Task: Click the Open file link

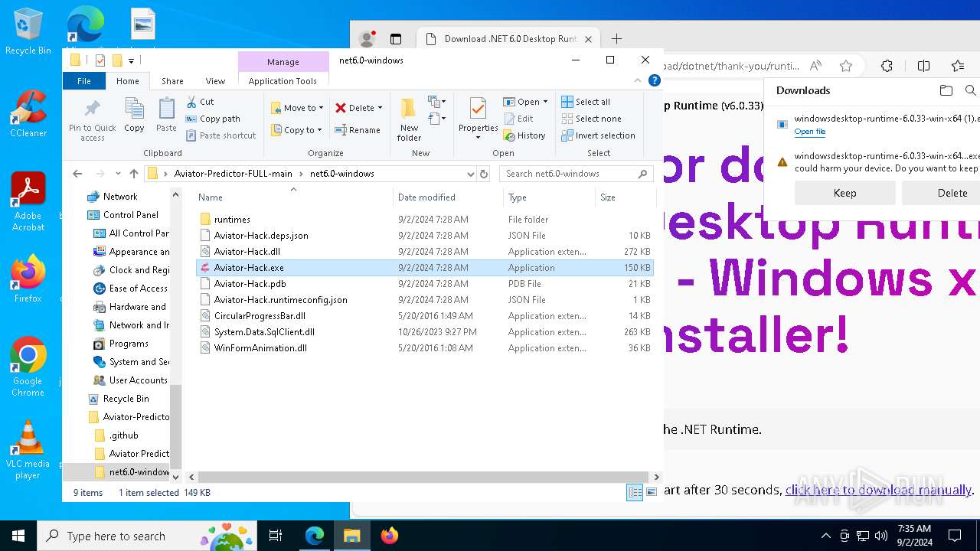Action: (809, 132)
